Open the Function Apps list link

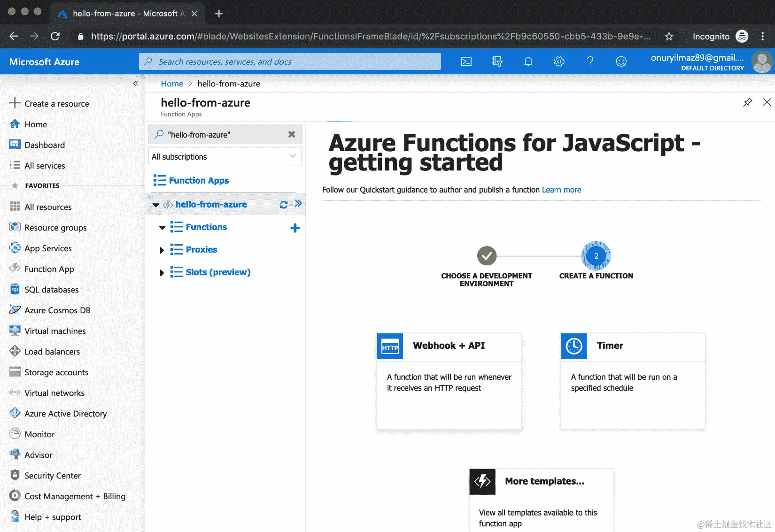(x=199, y=180)
